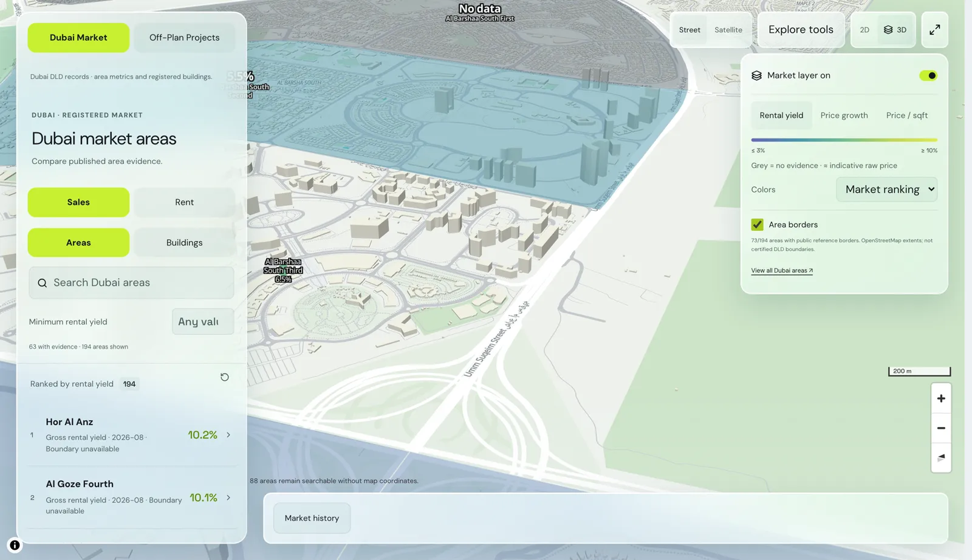This screenshot has height=560, width=972.
Task: Click the 194 ranked count badge
Action: point(129,384)
